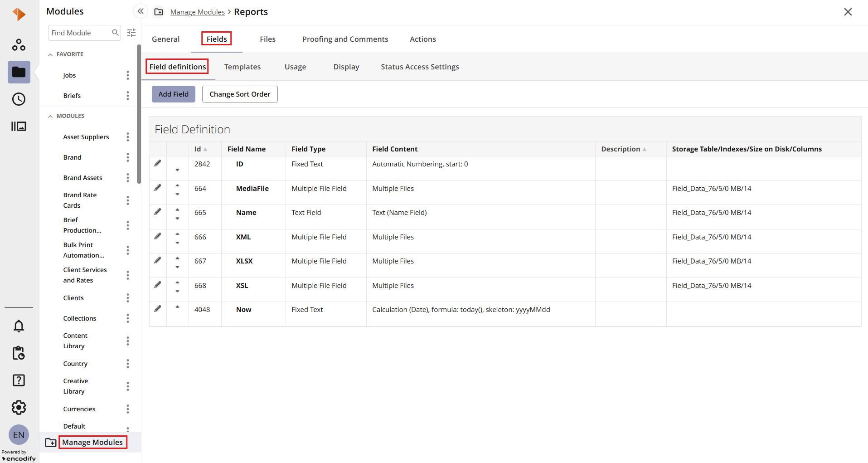Screen dimensions: 868x463
Task: Move the ID field down
Action: pos(178,170)
